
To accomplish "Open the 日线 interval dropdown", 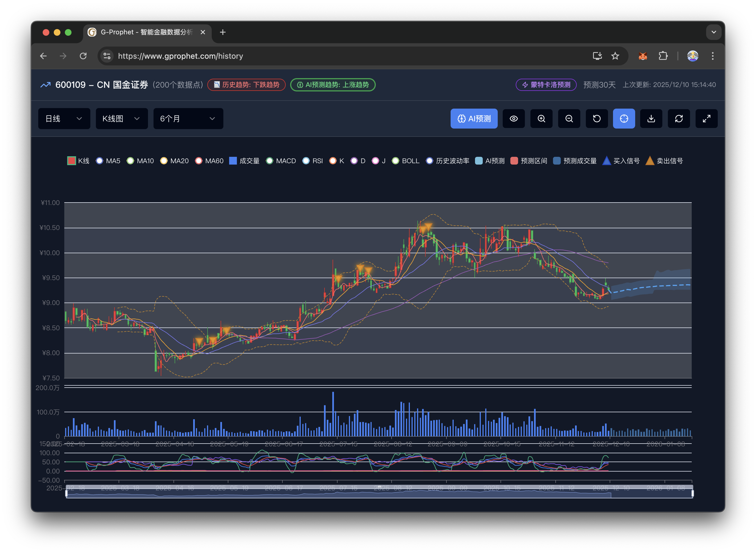I will 64,119.
